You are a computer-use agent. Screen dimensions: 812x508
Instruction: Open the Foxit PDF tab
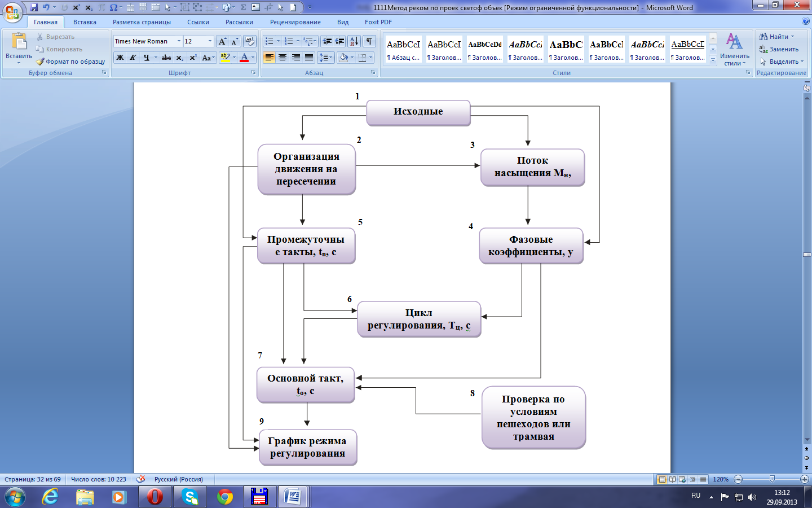tap(378, 22)
